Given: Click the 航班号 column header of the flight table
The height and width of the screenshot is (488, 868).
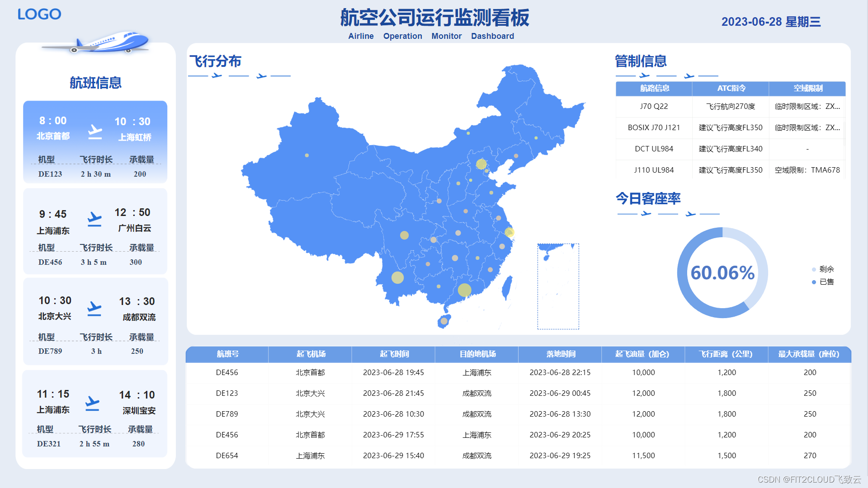Looking at the screenshot, I should pos(227,354).
